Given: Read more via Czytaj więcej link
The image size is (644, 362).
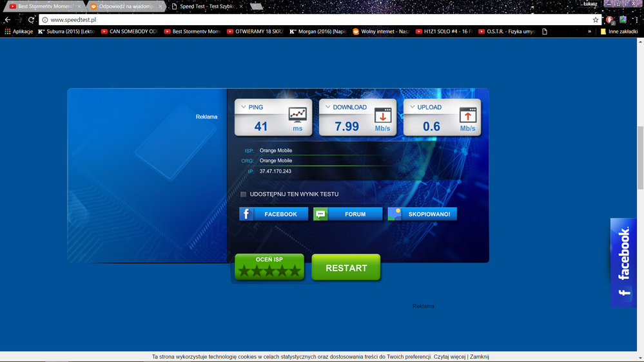Looking at the screenshot, I should coord(449,357).
